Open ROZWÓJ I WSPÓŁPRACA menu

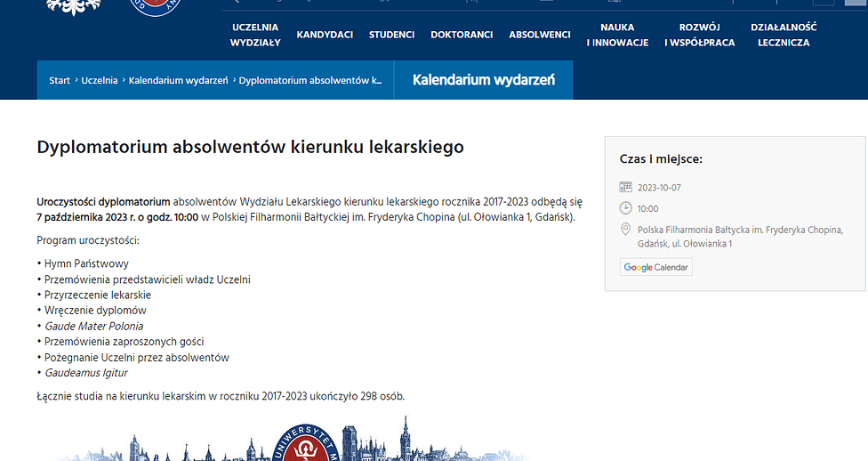[700, 35]
